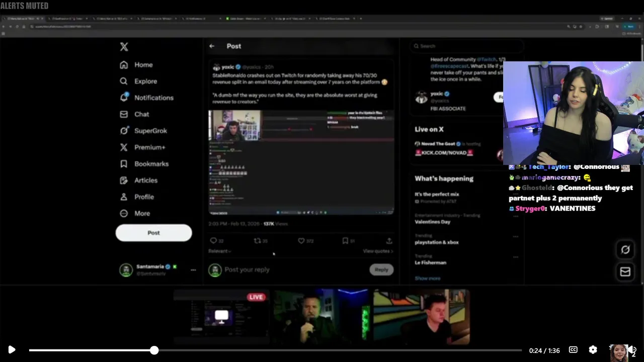Open options for Valentines Day trend
Image resolution: width=644 pixels, height=362 pixels.
516,216
